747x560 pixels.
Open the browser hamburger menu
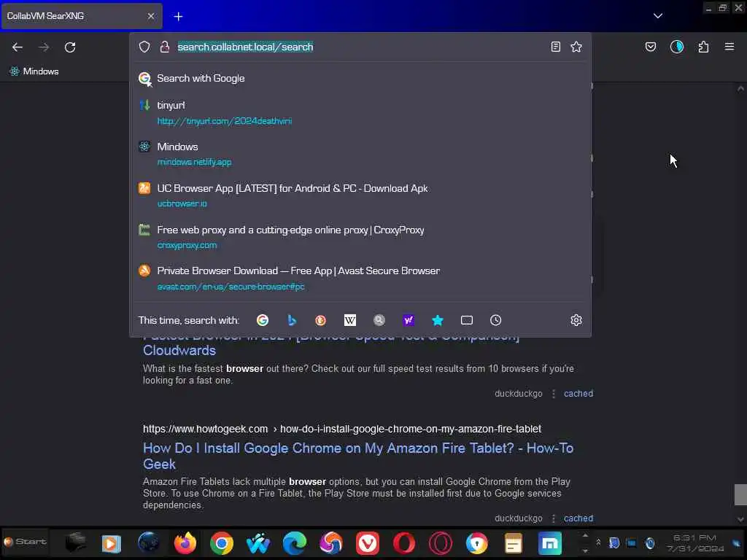click(x=729, y=47)
